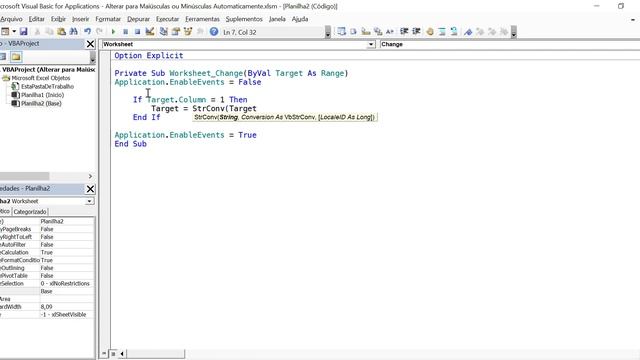Select Planilha2 (Base) in the project tree
640x360 pixels.
click(41, 104)
